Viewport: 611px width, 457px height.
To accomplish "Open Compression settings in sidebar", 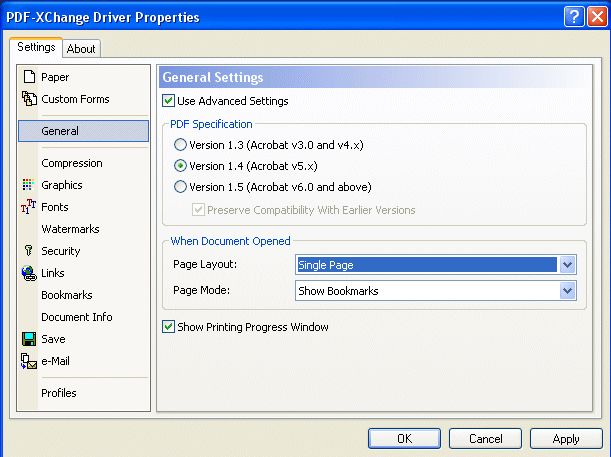I will click(72, 163).
